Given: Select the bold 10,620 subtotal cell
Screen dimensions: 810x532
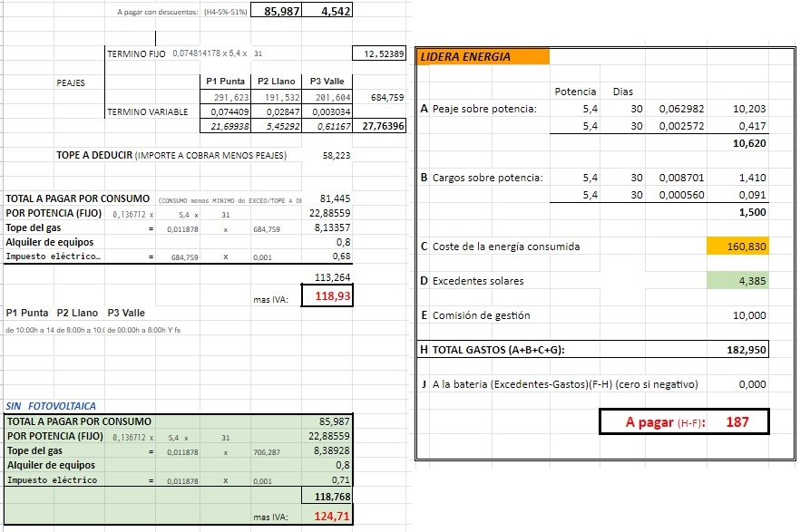Looking at the screenshot, I should (737, 143).
